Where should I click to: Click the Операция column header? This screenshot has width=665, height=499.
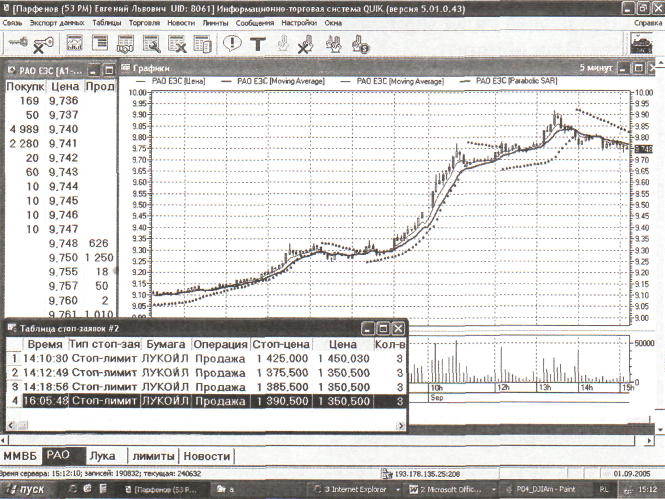point(220,344)
